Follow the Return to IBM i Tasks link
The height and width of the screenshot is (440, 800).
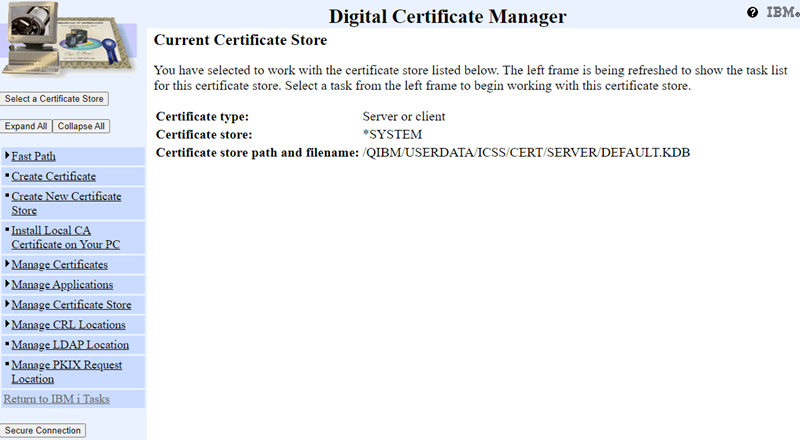(57, 399)
